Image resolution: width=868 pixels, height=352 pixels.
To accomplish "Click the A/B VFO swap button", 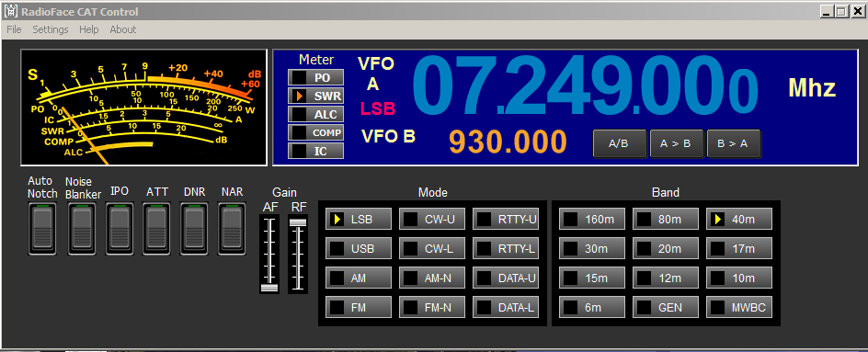I will pos(619,143).
